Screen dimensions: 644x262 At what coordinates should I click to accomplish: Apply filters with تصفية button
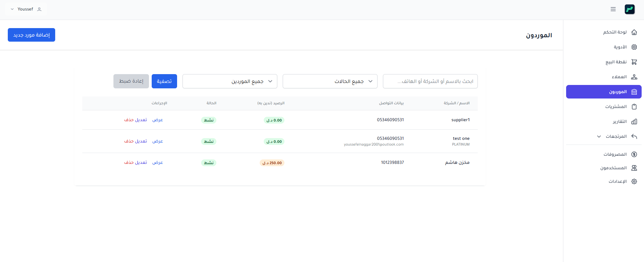[x=164, y=81]
